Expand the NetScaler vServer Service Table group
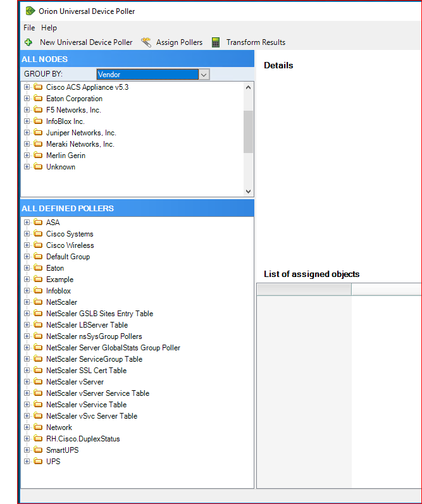The height and width of the screenshot is (504, 422). tap(27, 393)
